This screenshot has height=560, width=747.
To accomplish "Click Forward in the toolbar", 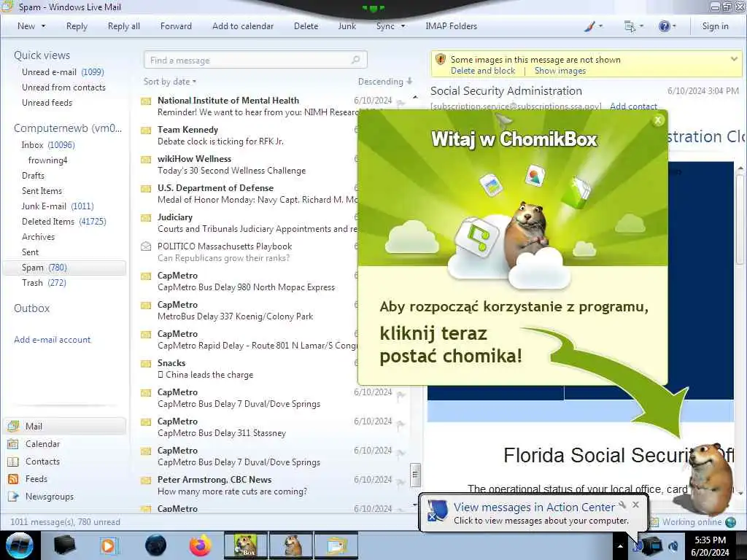I will (176, 26).
